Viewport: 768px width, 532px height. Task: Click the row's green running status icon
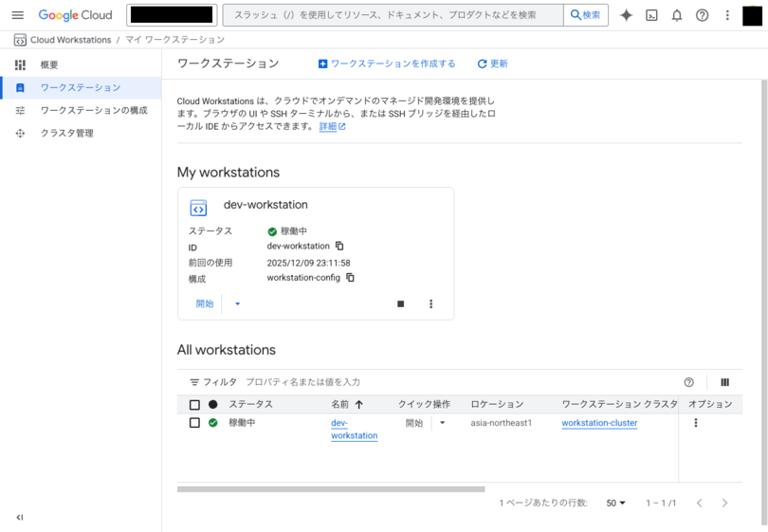[x=213, y=422]
